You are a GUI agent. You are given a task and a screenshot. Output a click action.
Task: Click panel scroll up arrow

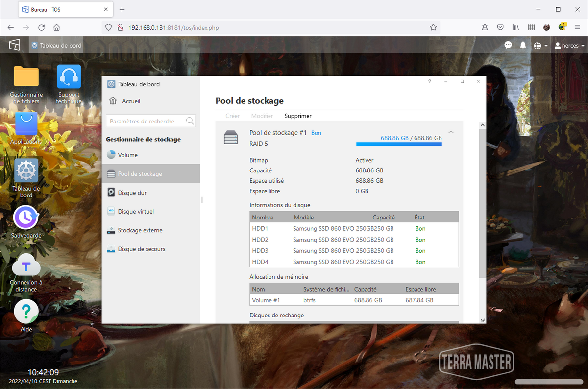coord(483,125)
